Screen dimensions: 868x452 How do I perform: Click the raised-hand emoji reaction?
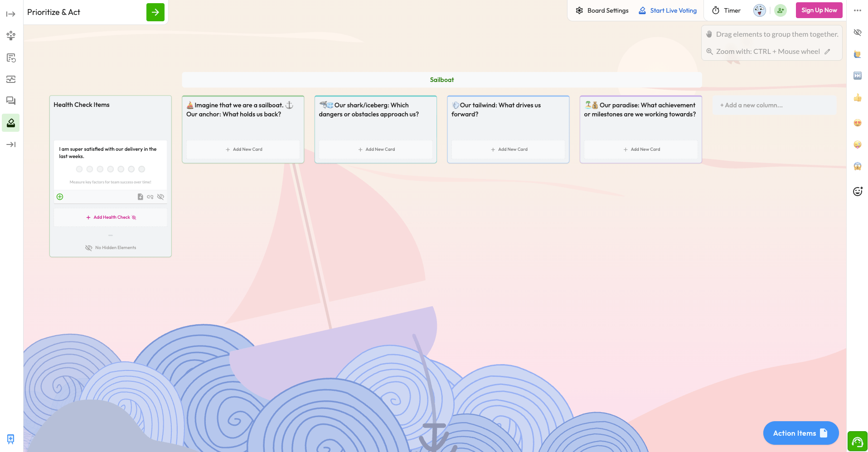click(858, 54)
